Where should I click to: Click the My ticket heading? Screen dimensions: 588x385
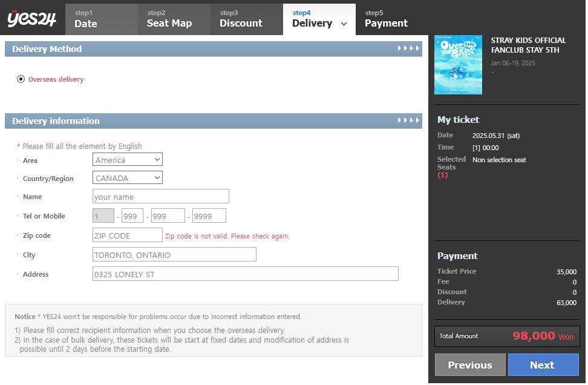pos(459,120)
